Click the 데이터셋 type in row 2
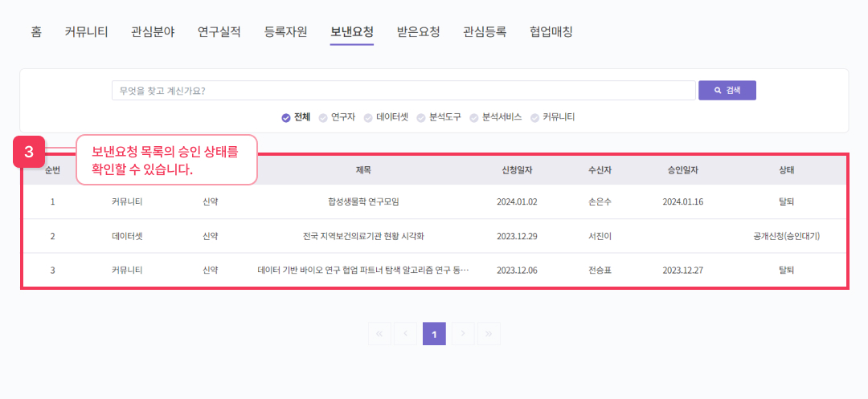 click(x=127, y=237)
